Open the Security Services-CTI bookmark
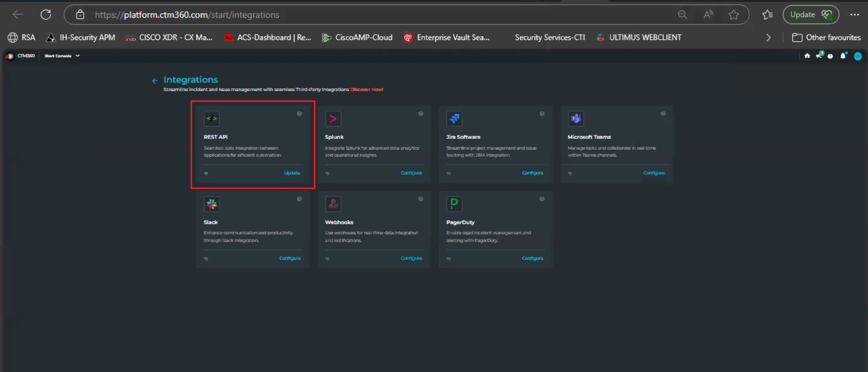Viewport: 868px width, 372px height. pos(550,38)
